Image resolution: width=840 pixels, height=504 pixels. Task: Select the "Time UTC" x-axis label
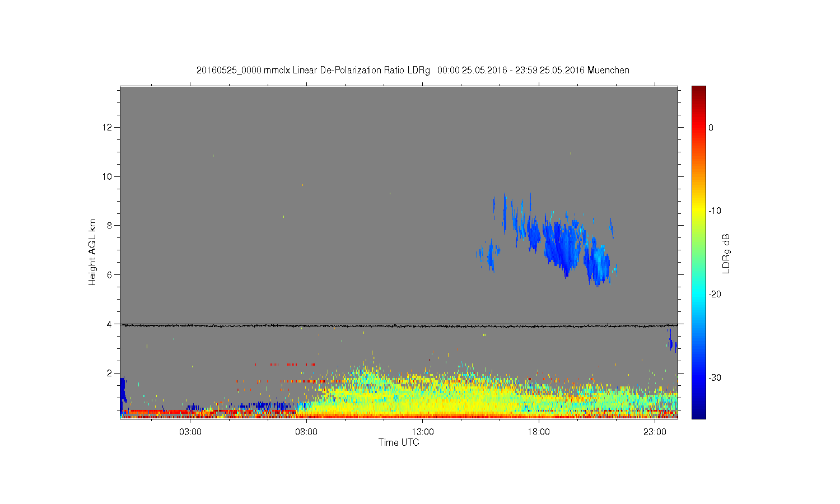click(399, 442)
